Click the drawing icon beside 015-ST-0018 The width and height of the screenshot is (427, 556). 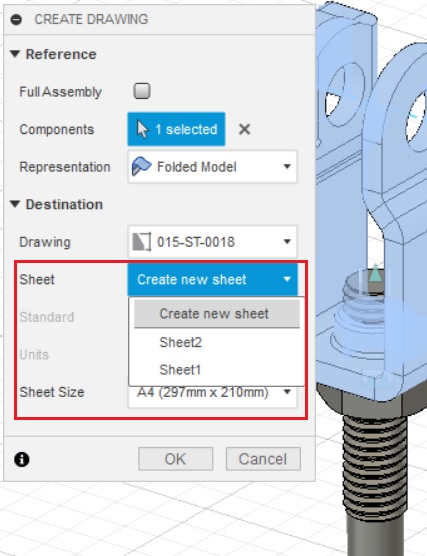pyautogui.click(x=142, y=241)
